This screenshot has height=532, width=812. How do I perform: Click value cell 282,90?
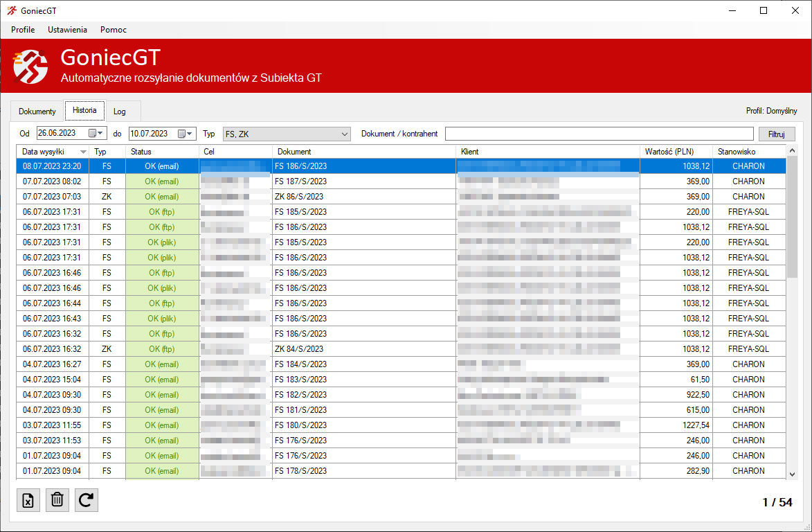click(x=676, y=471)
